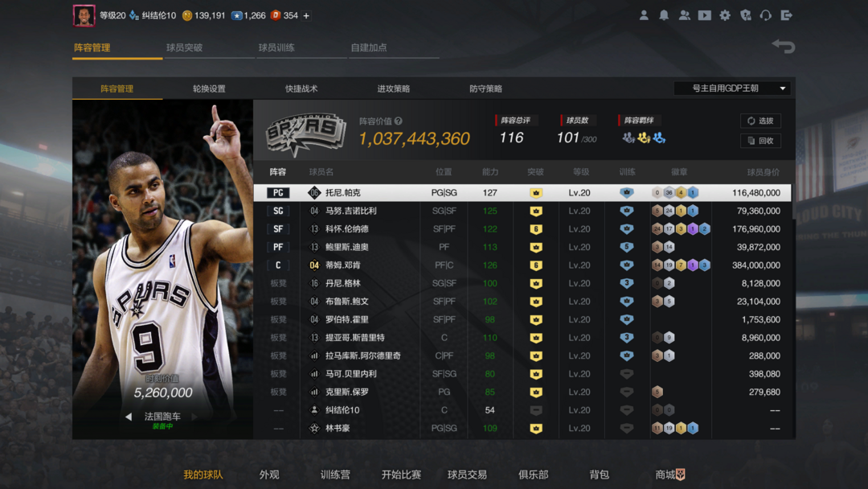
Task: Open the user profile avatar
Action: coord(84,15)
